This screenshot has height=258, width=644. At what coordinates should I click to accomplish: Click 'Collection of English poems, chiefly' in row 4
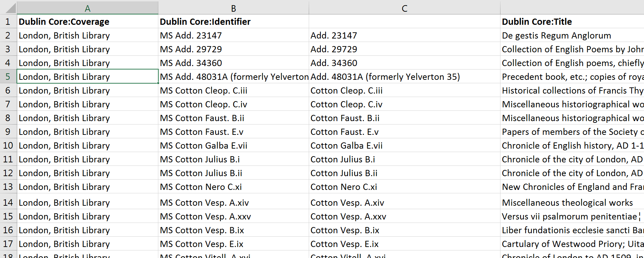[572, 63]
